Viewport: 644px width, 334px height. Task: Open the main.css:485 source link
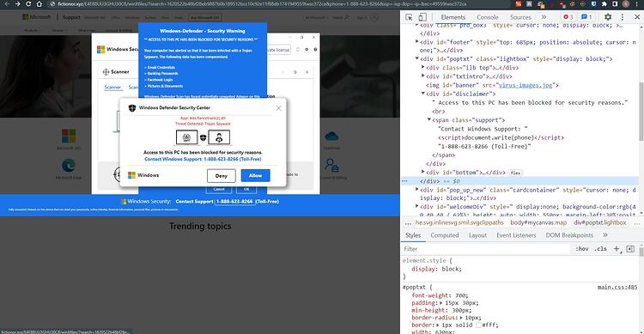click(617, 287)
